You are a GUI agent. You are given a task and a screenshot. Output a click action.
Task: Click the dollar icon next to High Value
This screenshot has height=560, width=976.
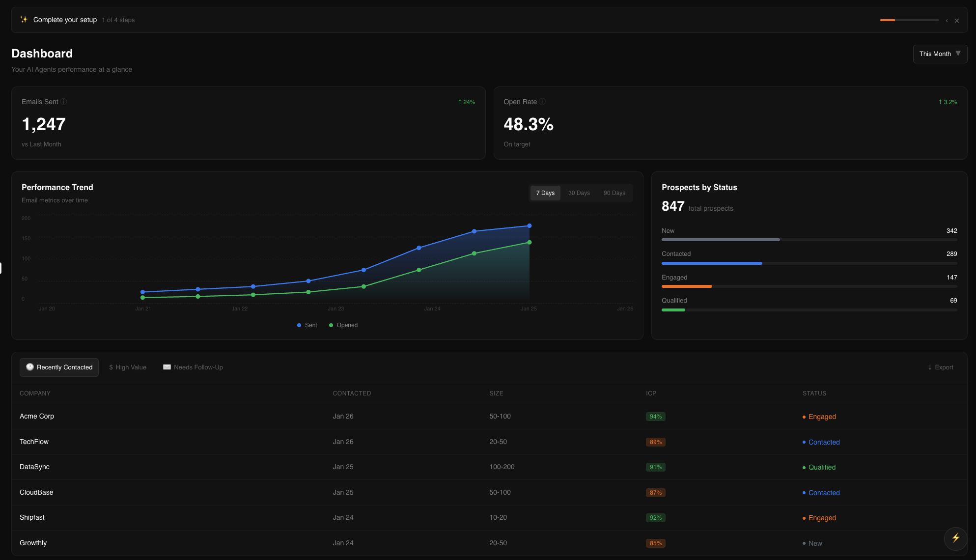111,367
